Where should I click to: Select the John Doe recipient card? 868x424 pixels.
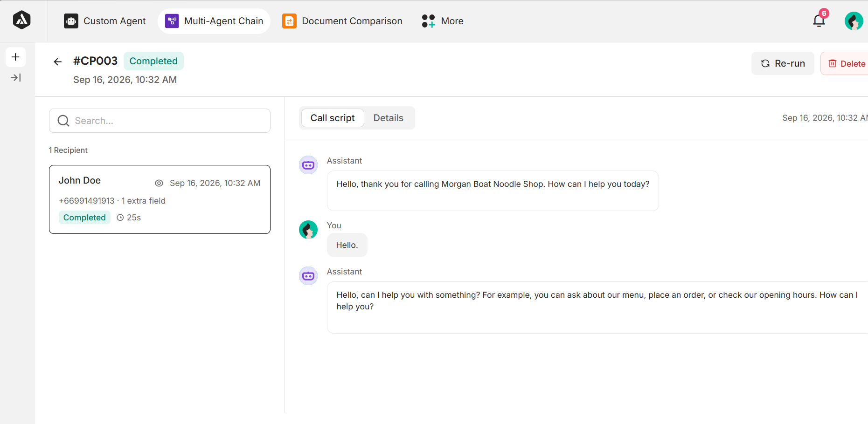pyautogui.click(x=160, y=199)
